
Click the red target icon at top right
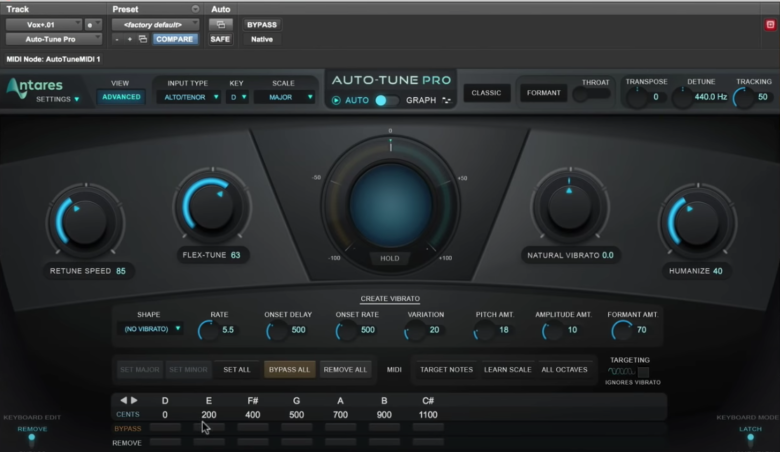click(x=770, y=24)
